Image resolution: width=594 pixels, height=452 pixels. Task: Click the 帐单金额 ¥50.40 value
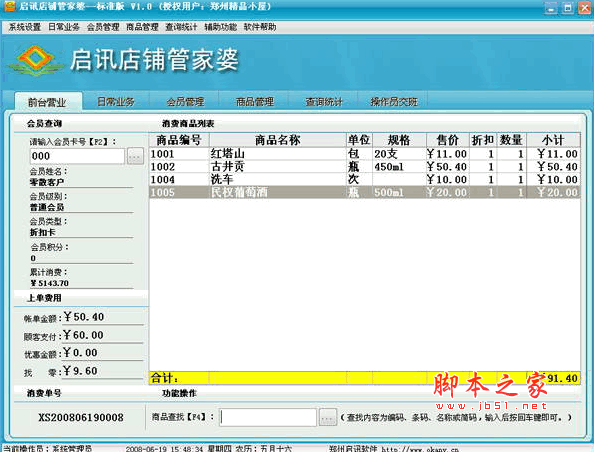pos(83,317)
